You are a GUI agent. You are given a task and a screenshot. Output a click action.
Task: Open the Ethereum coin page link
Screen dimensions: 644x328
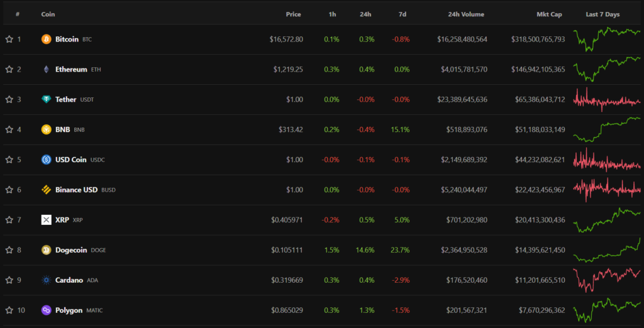[71, 69]
